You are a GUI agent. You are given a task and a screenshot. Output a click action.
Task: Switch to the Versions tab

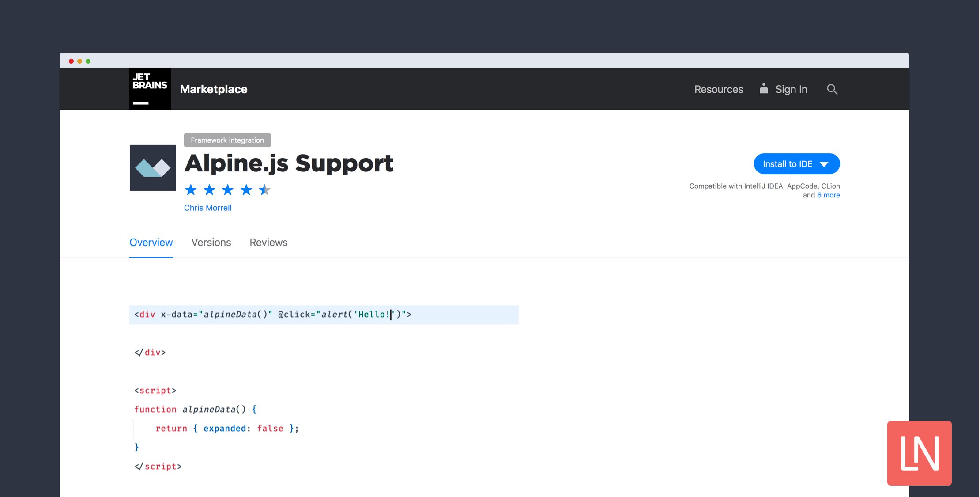(x=211, y=243)
